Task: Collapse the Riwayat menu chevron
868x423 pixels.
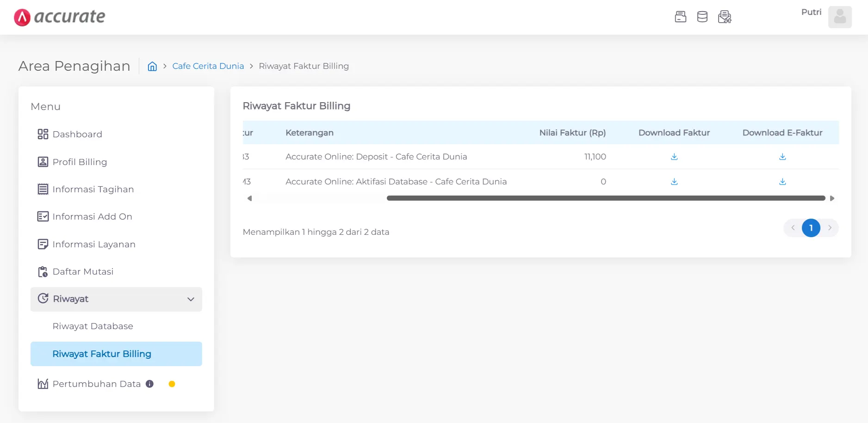Action: (x=191, y=299)
